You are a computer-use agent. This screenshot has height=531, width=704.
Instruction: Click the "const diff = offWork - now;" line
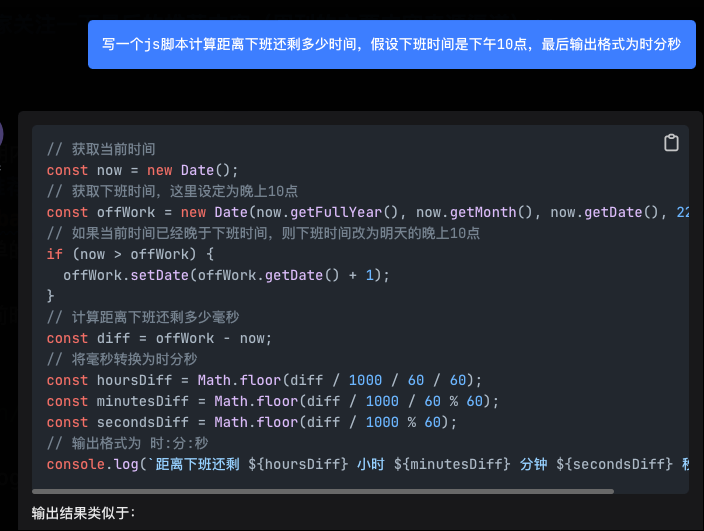[159, 338]
